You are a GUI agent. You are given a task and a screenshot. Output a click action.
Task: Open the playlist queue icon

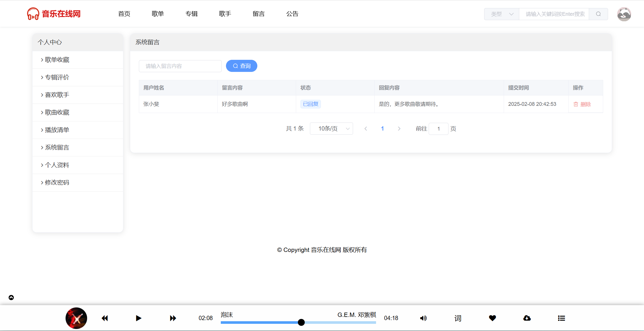pyautogui.click(x=561, y=318)
